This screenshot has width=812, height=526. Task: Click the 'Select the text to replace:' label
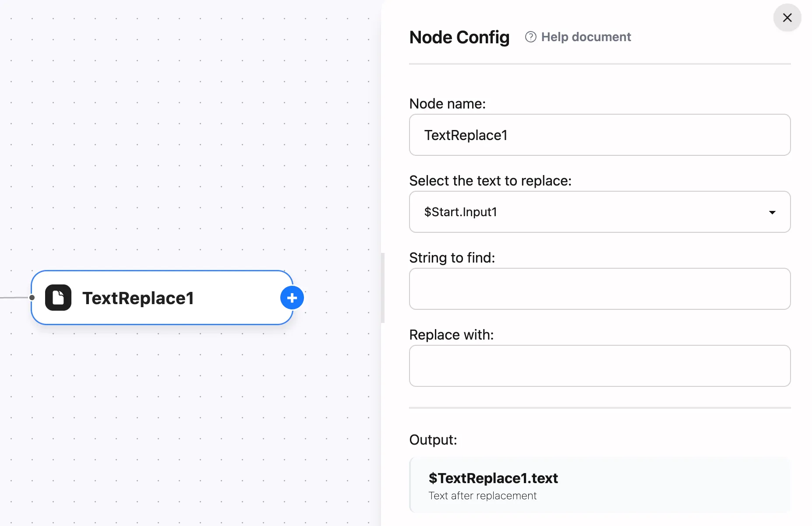(490, 181)
